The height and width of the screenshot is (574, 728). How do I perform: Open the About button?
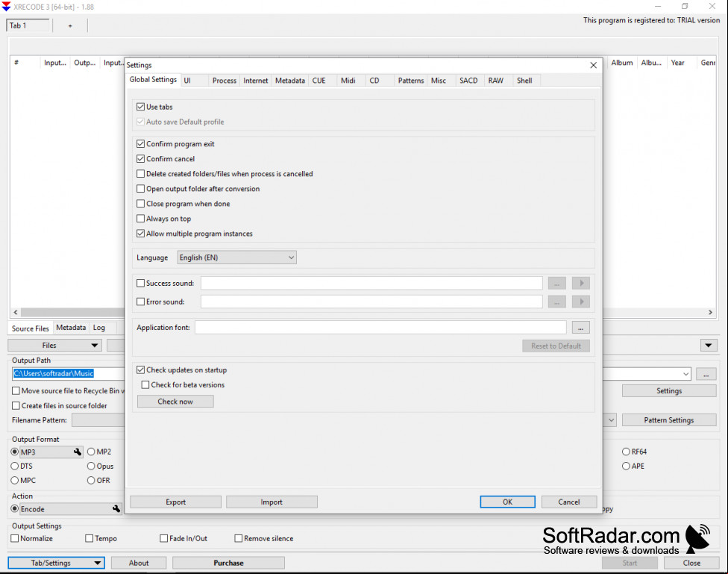(139, 563)
